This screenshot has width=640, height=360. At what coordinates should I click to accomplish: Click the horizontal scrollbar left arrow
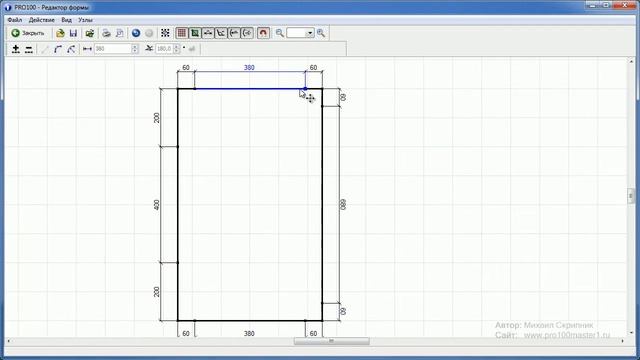point(9,341)
